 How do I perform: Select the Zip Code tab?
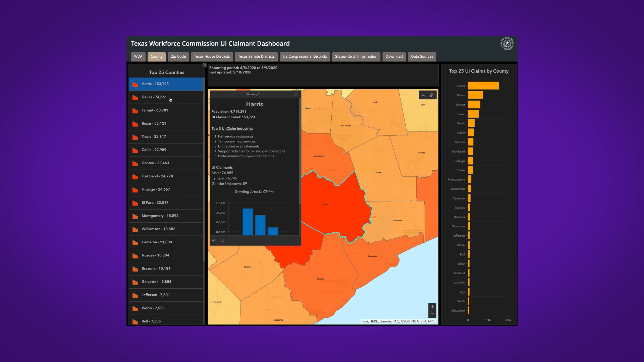click(x=178, y=56)
